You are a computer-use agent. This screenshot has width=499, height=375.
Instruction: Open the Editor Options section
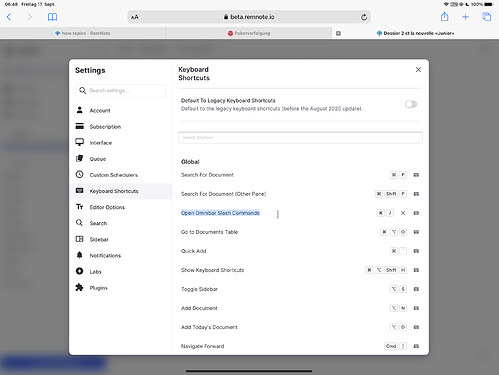121,207
